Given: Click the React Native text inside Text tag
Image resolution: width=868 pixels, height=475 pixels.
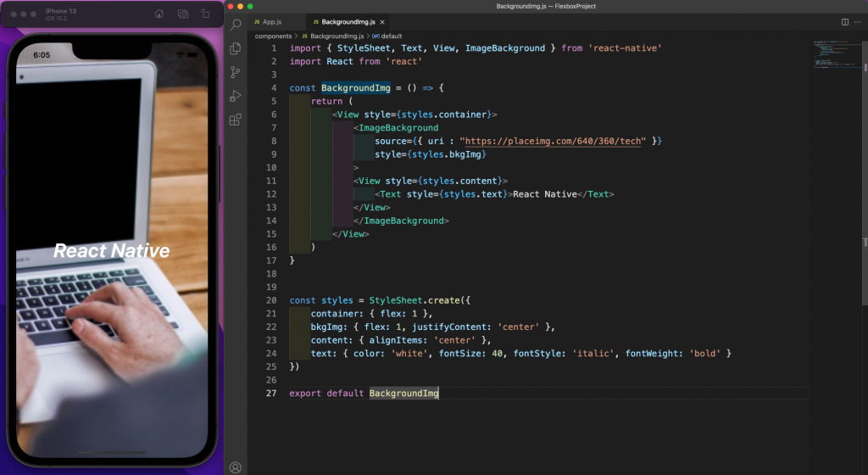Looking at the screenshot, I should coord(545,194).
